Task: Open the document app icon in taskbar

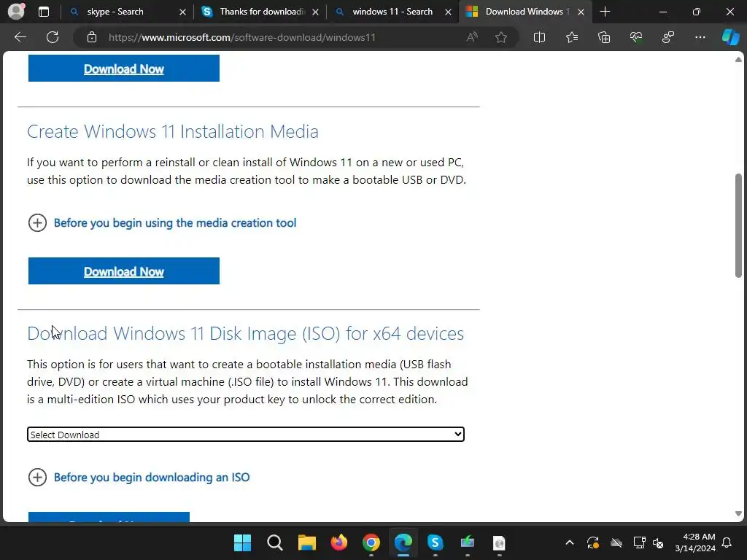Action: pos(499,542)
